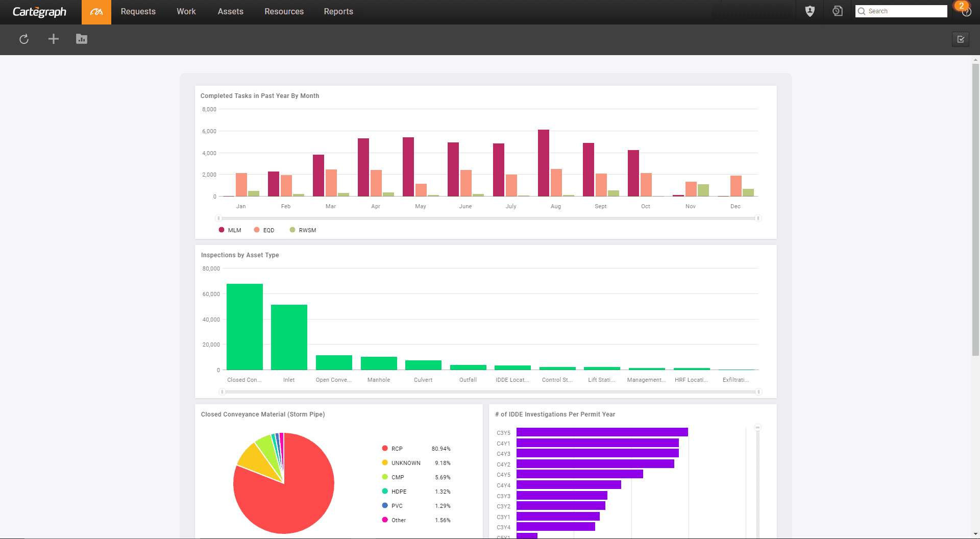980x539 pixels.
Task: Click the Inspections chart right range slider handle
Action: 758,391
